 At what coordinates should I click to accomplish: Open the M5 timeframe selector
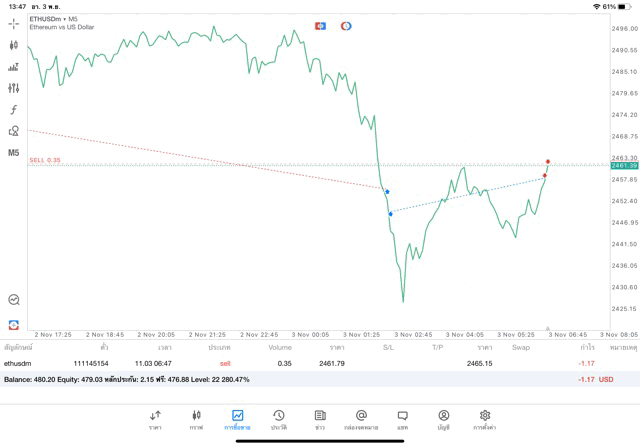coord(14,153)
